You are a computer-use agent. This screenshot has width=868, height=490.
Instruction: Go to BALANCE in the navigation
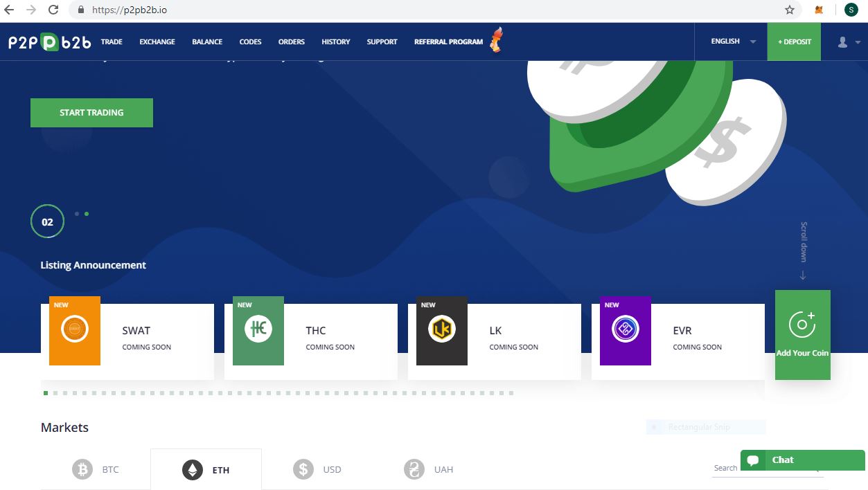tap(207, 42)
